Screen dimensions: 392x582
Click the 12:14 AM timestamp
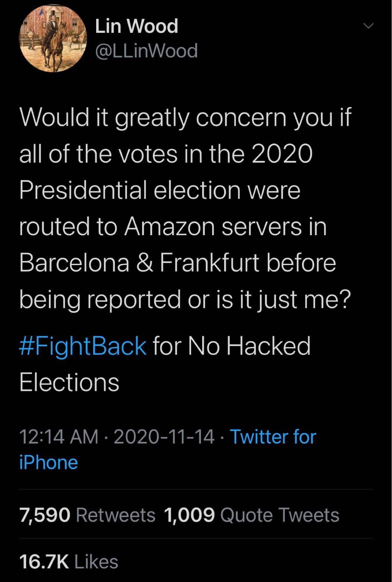pyautogui.click(x=59, y=437)
